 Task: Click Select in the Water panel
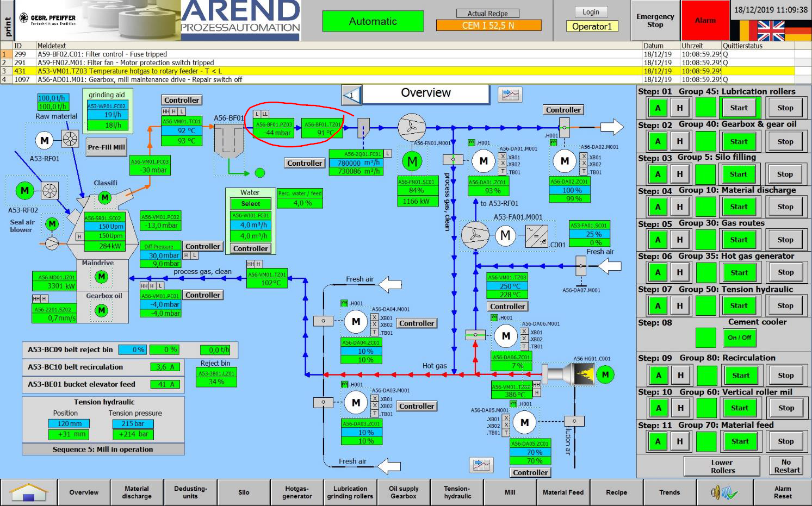click(251, 204)
